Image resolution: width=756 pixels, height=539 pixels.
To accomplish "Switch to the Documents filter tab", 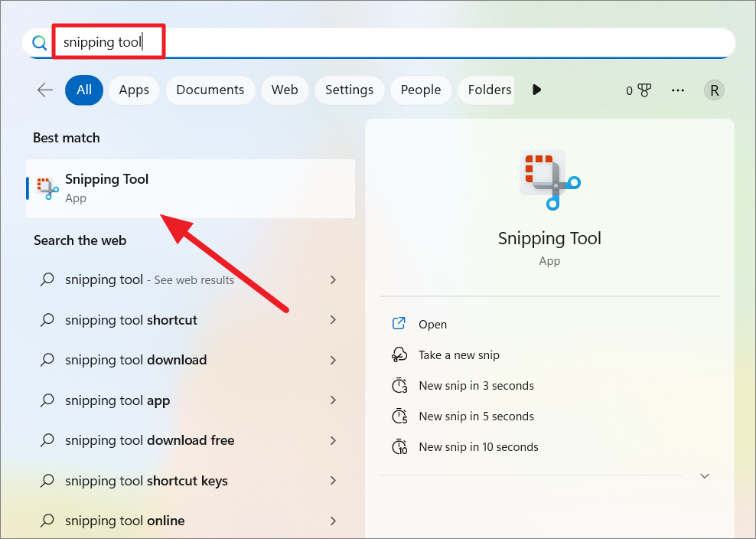I will (210, 90).
